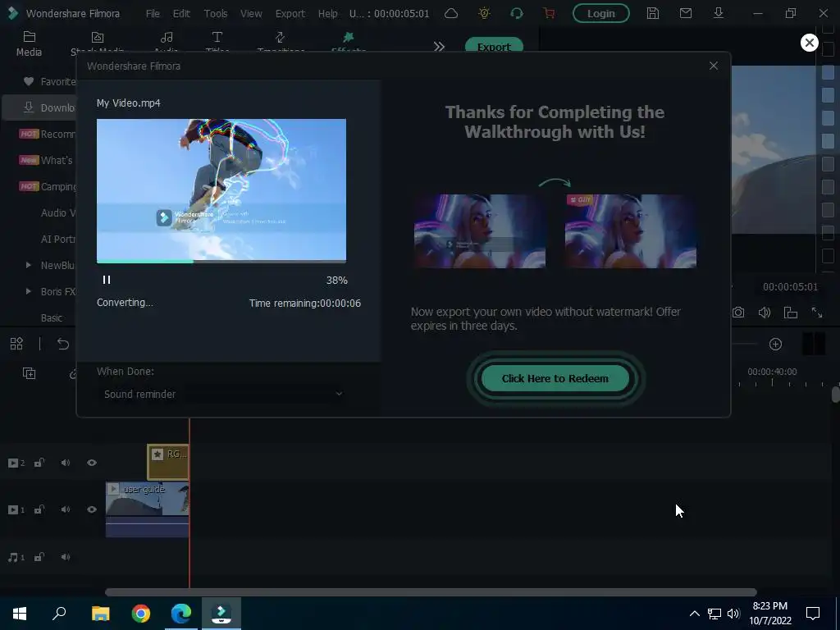Click the timeline layout grid icon

16,344
